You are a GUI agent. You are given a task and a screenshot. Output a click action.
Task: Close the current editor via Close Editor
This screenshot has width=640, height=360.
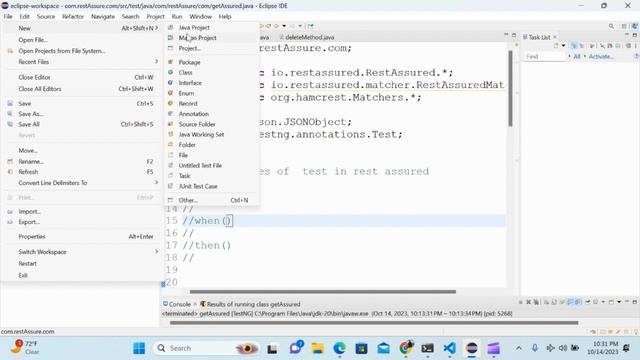point(34,77)
